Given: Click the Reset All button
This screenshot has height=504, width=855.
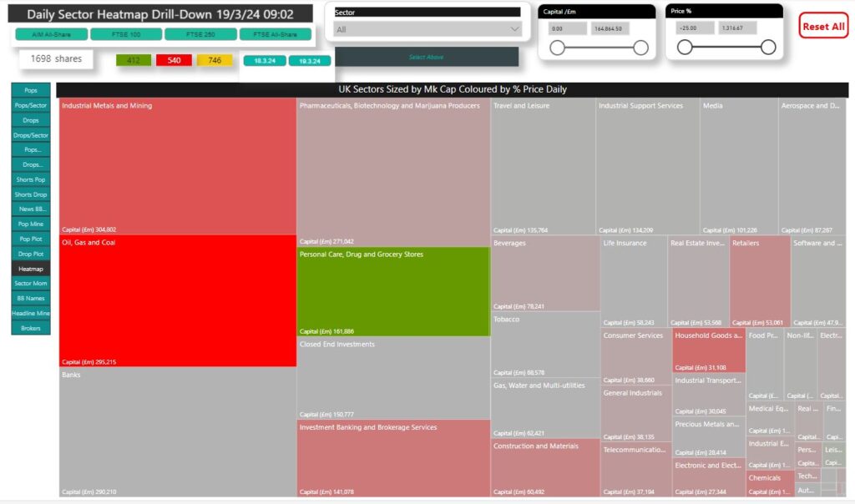Looking at the screenshot, I should click(x=823, y=26).
